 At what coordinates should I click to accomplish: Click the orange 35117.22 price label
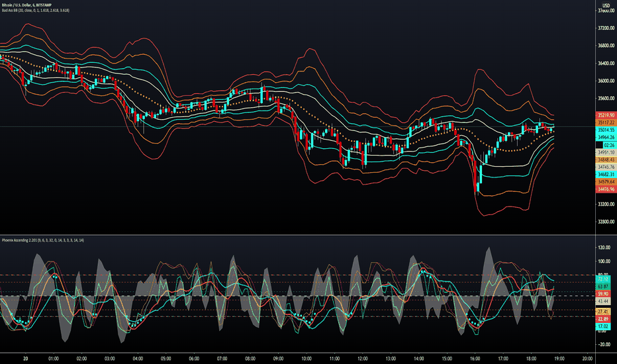(x=606, y=123)
